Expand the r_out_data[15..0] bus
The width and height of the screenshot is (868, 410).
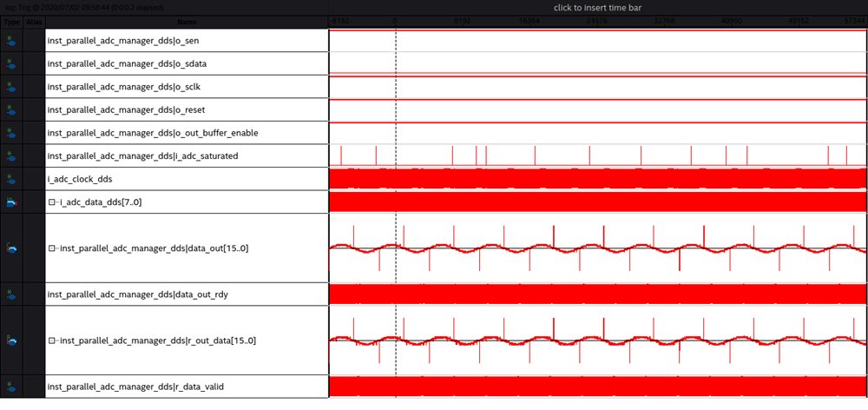pos(52,341)
